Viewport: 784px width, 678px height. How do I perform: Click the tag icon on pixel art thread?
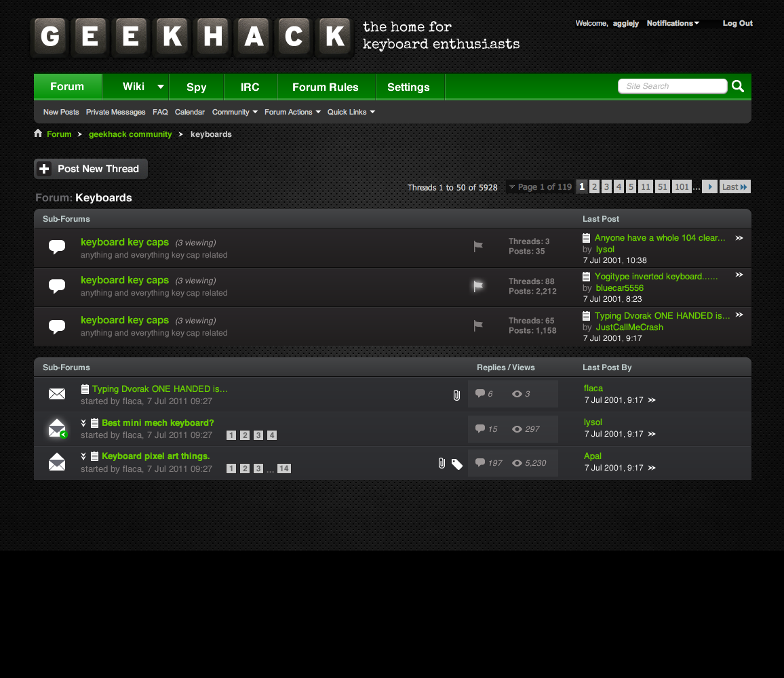coord(457,464)
